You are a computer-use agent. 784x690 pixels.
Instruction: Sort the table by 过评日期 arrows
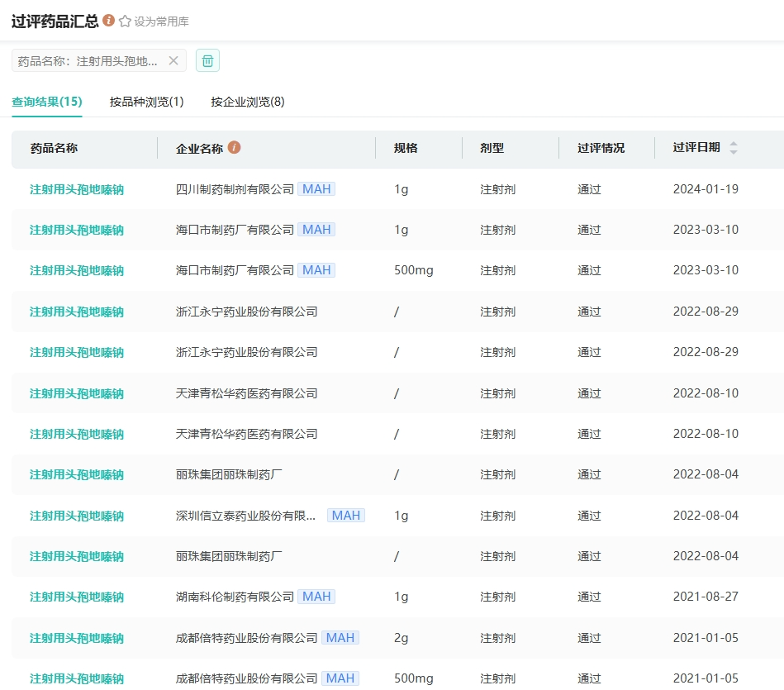coord(733,148)
